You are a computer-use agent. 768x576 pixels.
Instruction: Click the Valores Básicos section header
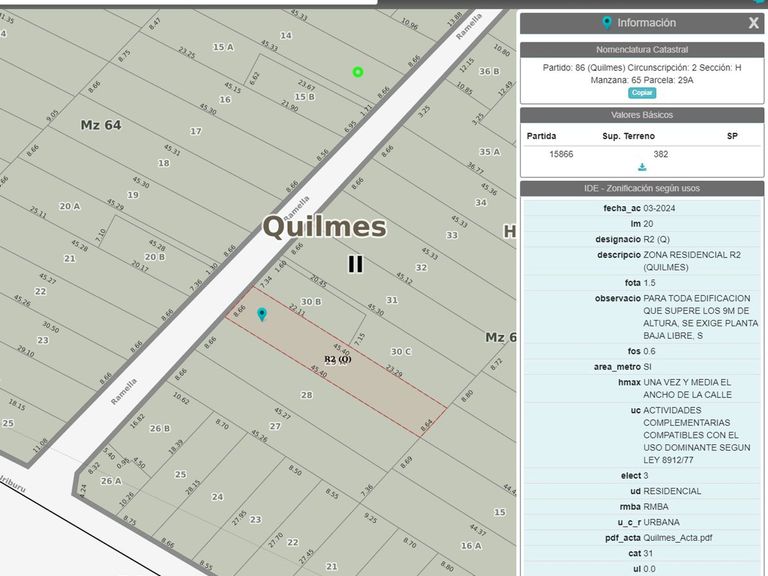pos(642,115)
